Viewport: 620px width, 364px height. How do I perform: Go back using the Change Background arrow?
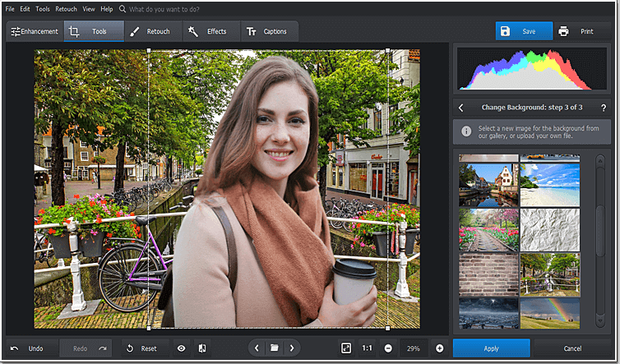pyautogui.click(x=461, y=108)
